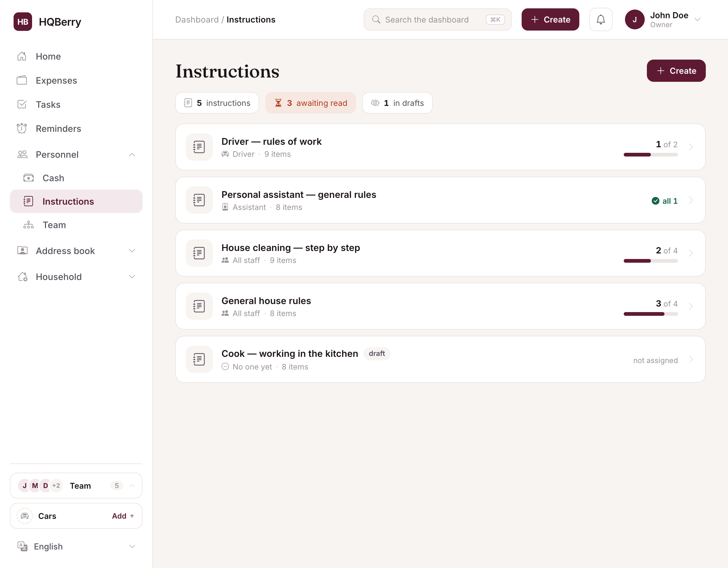Focus the Search the dashboard field
The image size is (728, 568).
(437, 20)
